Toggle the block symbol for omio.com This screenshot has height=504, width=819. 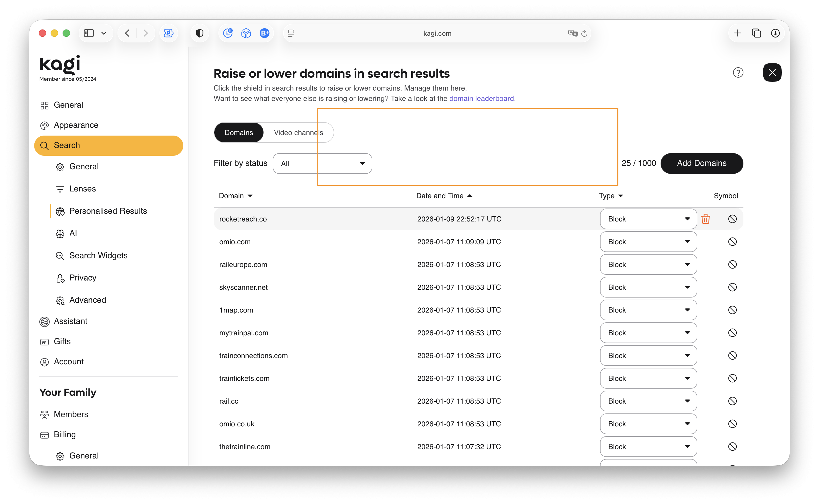pos(733,241)
